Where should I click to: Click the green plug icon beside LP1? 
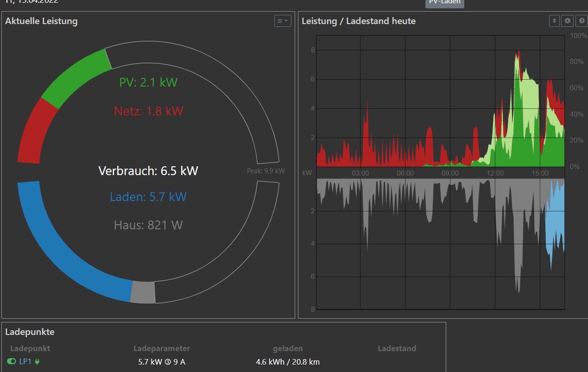(37, 361)
